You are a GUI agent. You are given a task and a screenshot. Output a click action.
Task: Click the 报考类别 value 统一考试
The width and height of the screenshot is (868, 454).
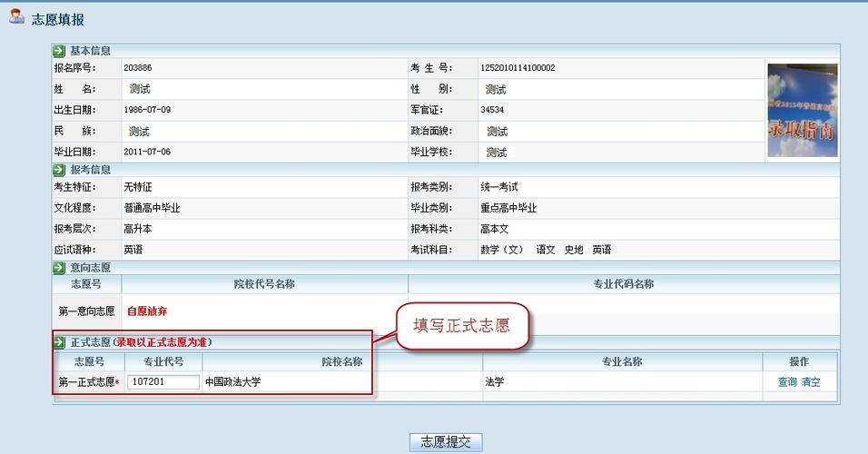498,187
